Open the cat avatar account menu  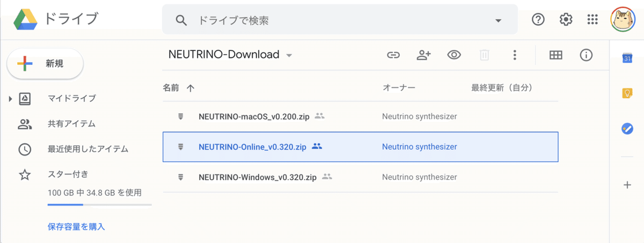tap(623, 20)
